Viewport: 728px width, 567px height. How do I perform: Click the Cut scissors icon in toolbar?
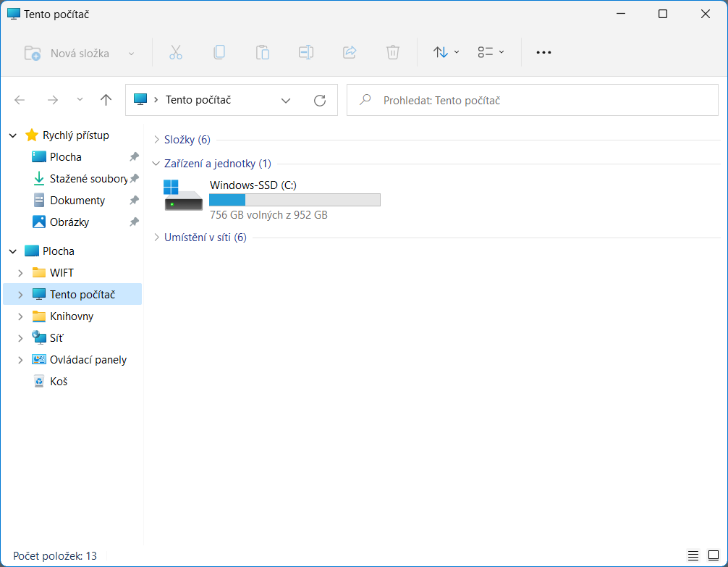[x=176, y=52]
